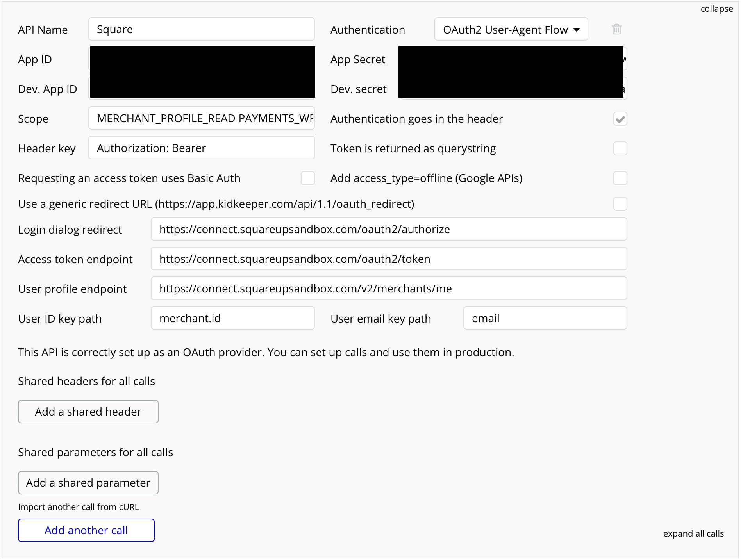
Task: Select the Header key field
Action: pyautogui.click(x=201, y=148)
